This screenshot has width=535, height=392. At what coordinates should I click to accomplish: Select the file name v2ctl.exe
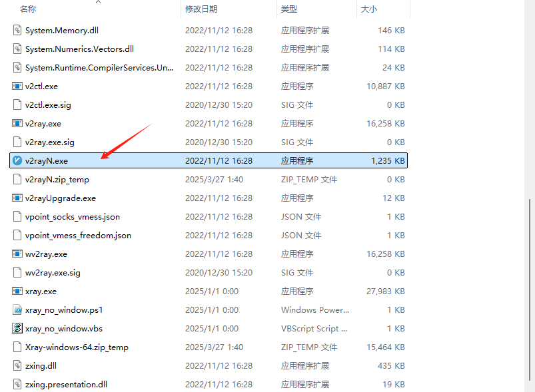click(41, 87)
